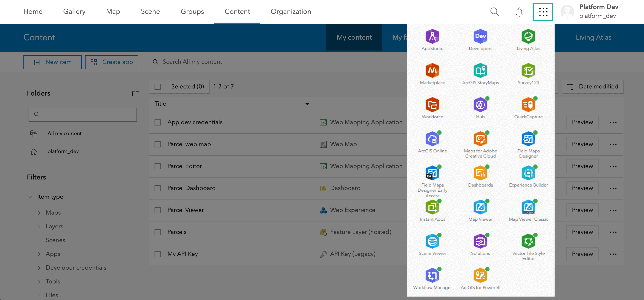644x300 pixels.
Task: Open the Title sort dropdown
Action: (307, 104)
